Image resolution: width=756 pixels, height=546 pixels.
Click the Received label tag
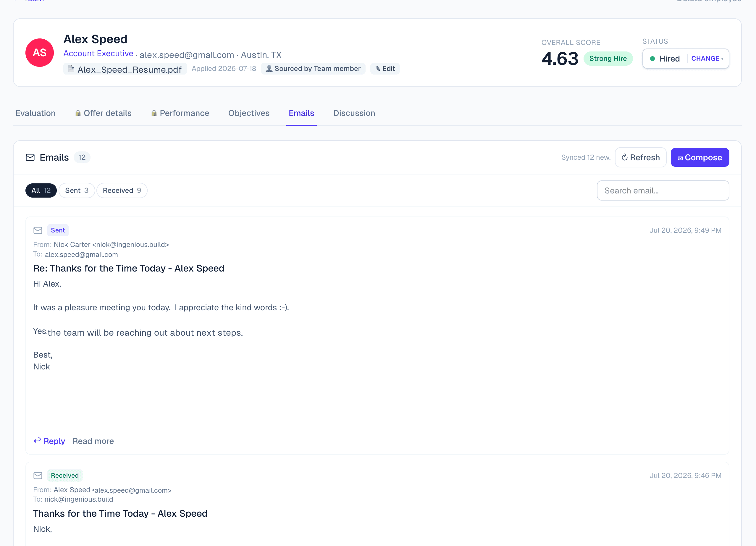tap(65, 475)
